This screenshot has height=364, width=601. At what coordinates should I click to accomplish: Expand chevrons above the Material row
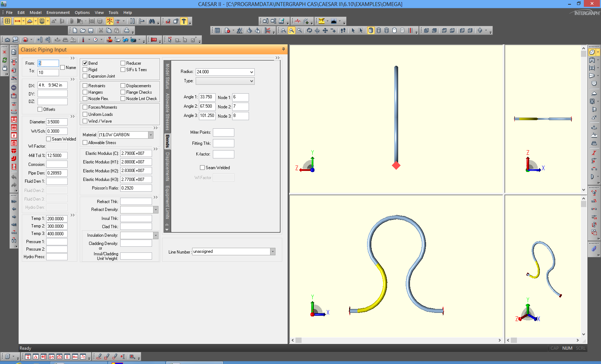pos(155,128)
